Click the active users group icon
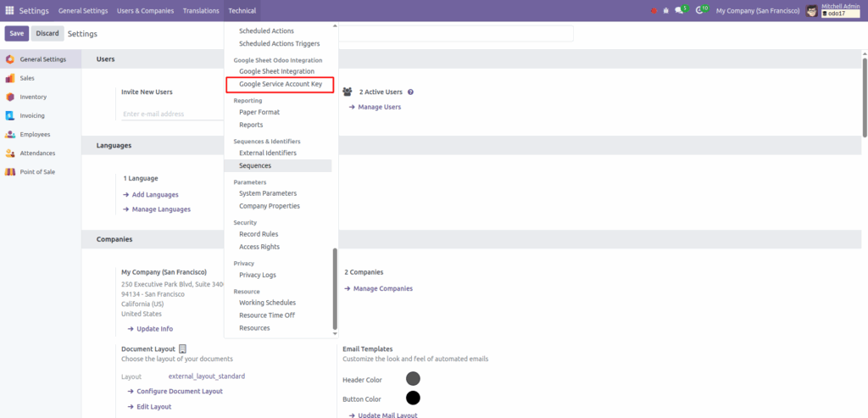This screenshot has width=868, height=418. click(x=347, y=92)
